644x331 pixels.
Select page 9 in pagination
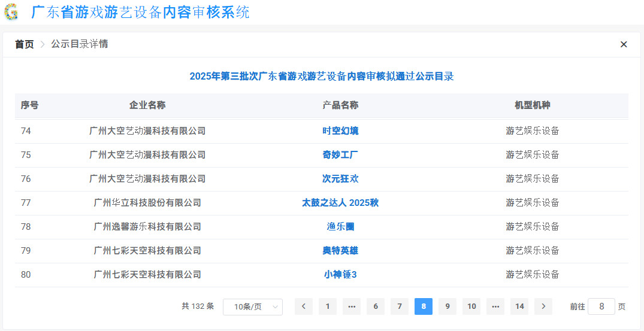[448, 306]
